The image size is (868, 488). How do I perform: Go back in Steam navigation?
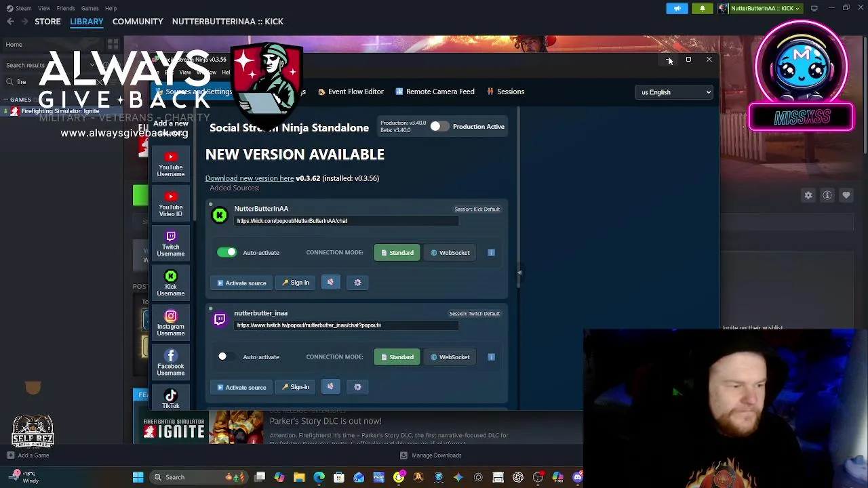(x=10, y=22)
